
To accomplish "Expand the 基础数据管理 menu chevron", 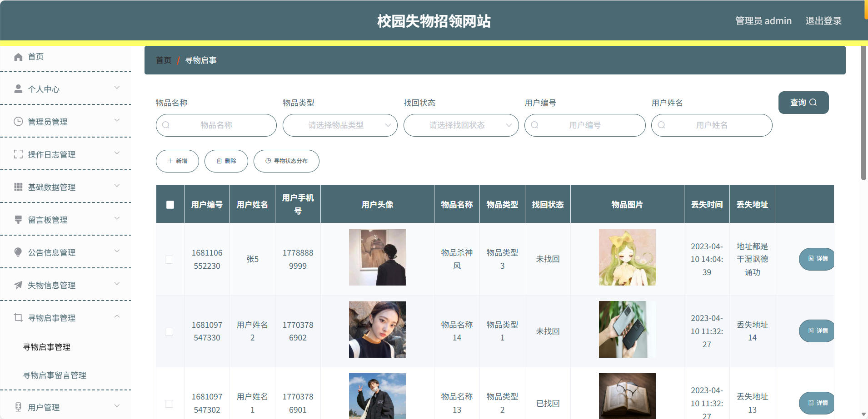I will [x=117, y=186].
